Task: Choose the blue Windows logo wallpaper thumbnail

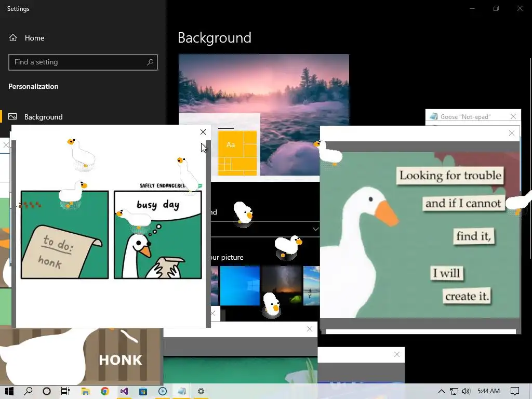Action: 240,286
